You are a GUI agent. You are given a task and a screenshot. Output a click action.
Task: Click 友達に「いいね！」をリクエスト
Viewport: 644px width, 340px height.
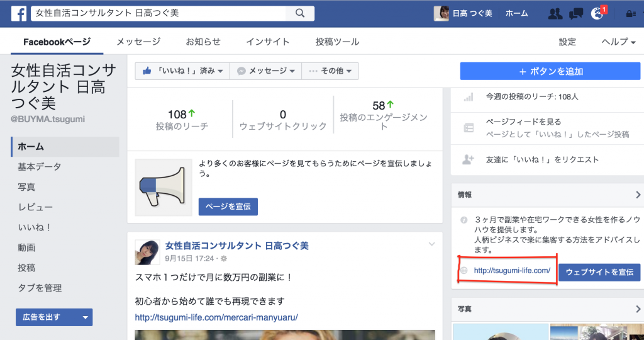point(542,159)
